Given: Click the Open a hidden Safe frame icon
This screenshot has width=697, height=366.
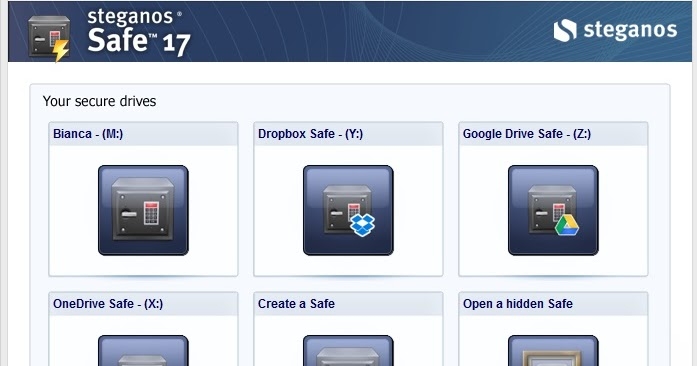Looking at the screenshot, I should click(553, 350).
